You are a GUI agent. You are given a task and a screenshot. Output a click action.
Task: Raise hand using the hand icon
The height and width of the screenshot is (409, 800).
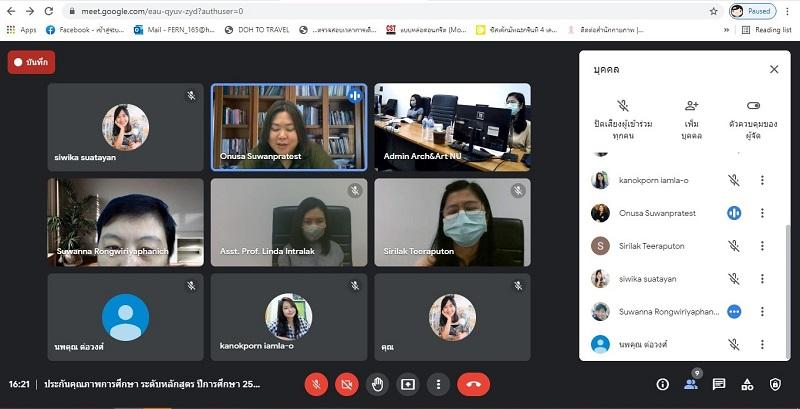378,385
